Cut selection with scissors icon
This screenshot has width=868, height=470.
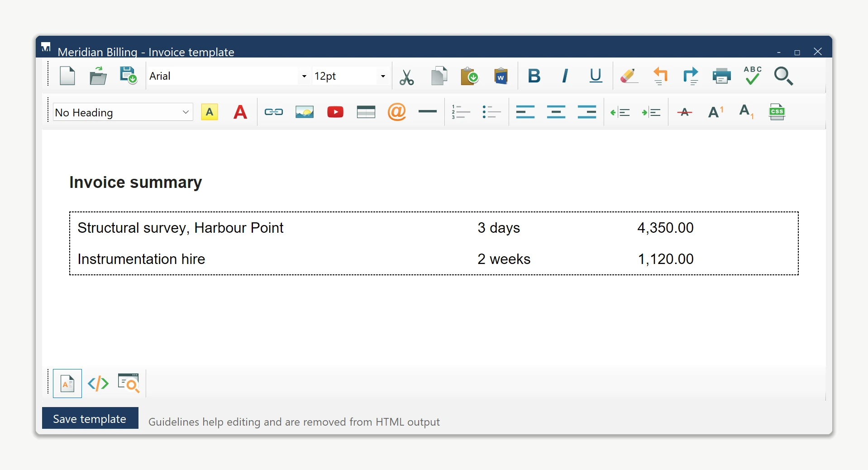point(406,77)
